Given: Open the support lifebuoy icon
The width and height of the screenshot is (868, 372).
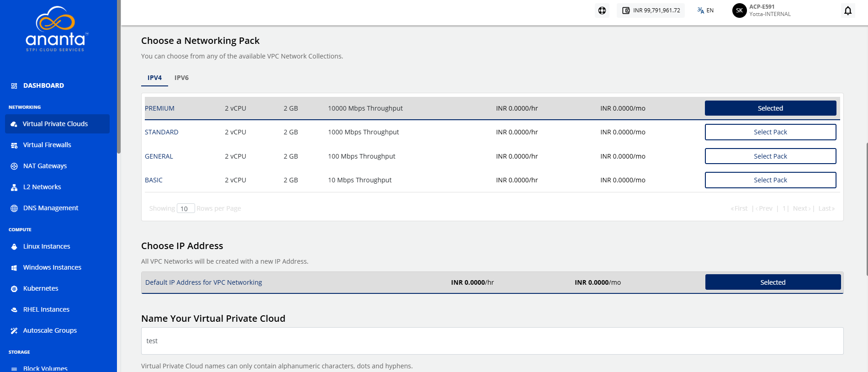Looking at the screenshot, I should pyautogui.click(x=602, y=11).
